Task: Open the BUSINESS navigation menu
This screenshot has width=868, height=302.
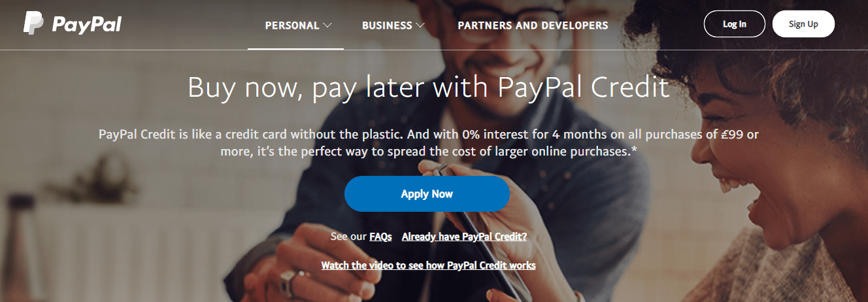Action: tap(388, 25)
